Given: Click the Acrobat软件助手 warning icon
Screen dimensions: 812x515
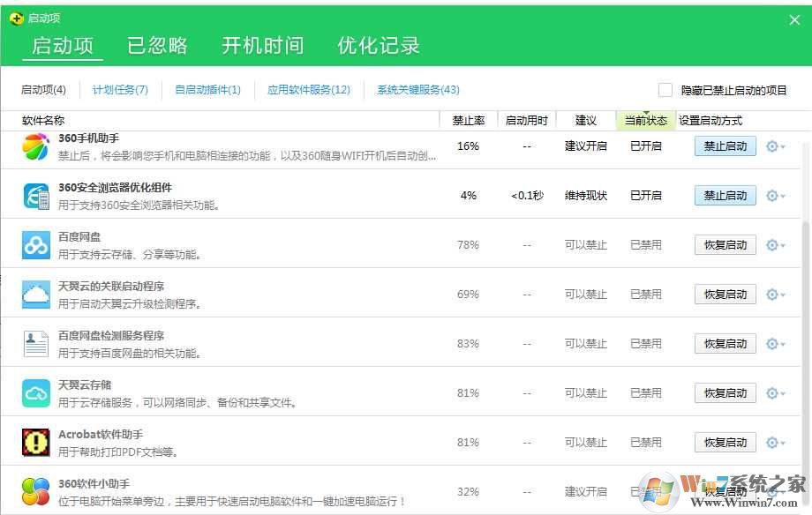Looking at the screenshot, I should pos(36,442).
